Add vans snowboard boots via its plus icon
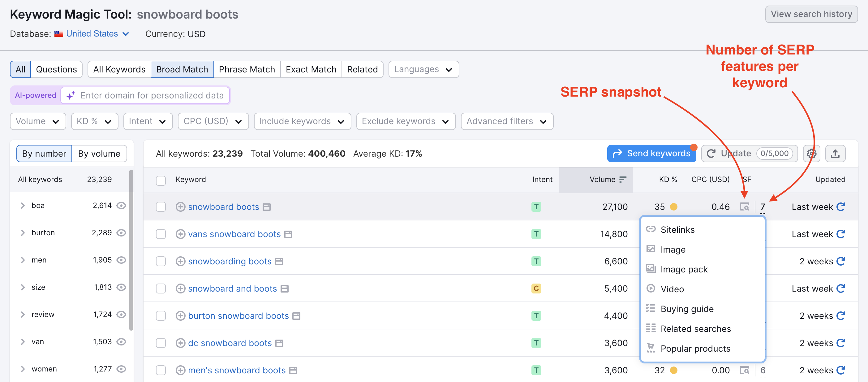Viewport: 868px width, 382px height. 181,234
